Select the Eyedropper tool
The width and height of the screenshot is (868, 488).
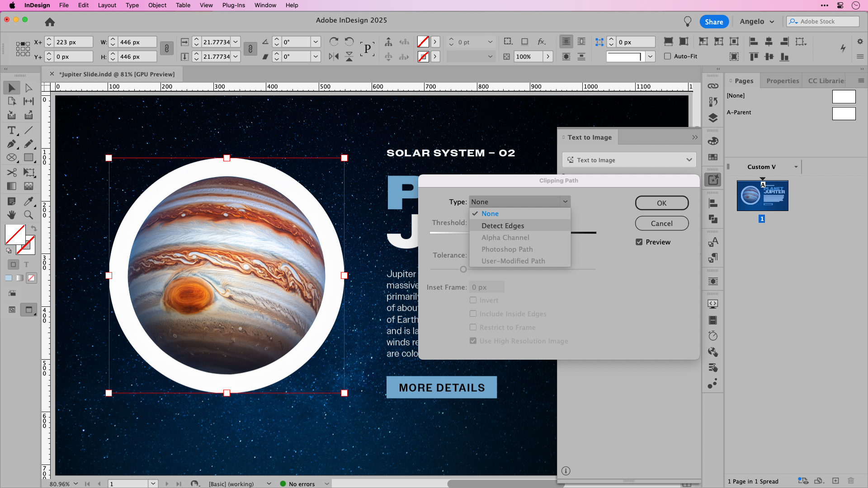click(x=28, y=201)
